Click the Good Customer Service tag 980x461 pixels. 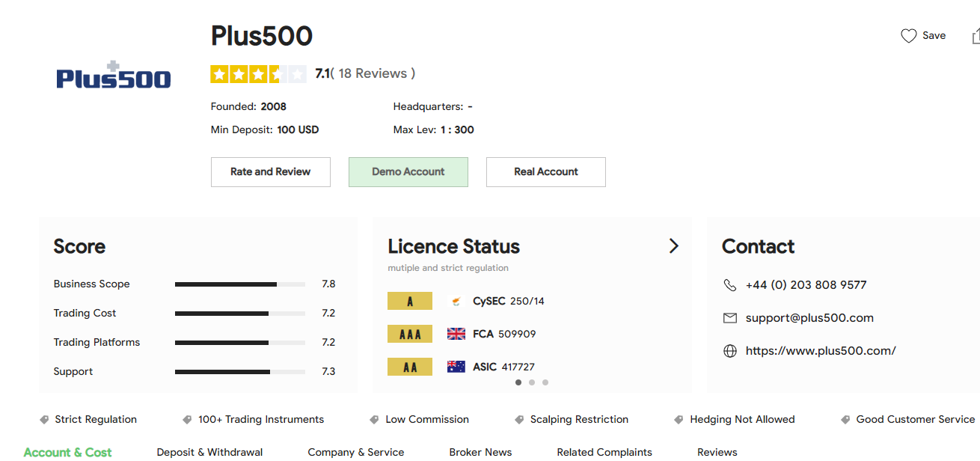(x=916, y=420)
